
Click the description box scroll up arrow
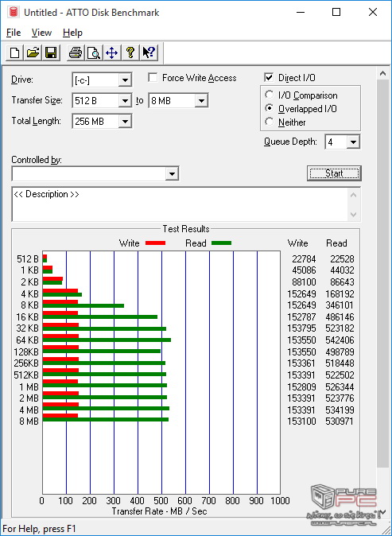click(x=353, y=195)
